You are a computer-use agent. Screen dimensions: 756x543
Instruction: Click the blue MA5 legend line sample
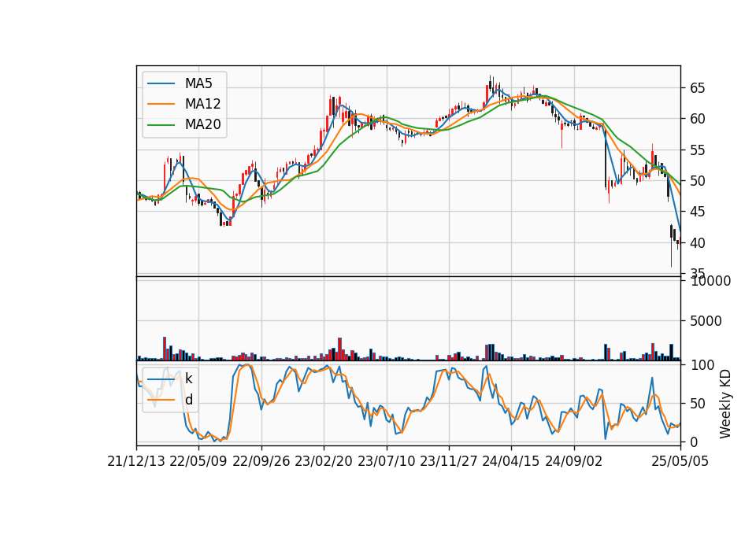(161, 83)
